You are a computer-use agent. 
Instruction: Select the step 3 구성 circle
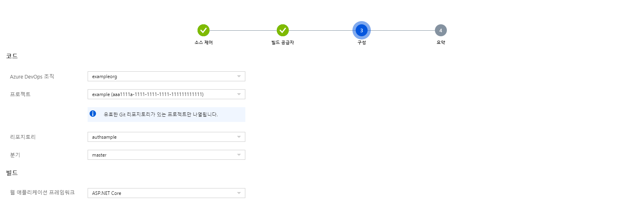[x=362, y=30]
